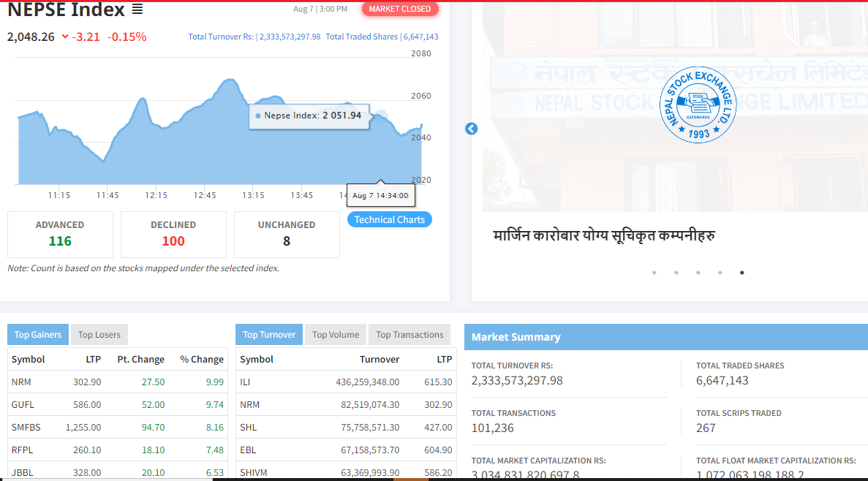Open the ILI symbol in Top Turnover
The height and width of the screenshot is (481, 868).
pos(245,382)
